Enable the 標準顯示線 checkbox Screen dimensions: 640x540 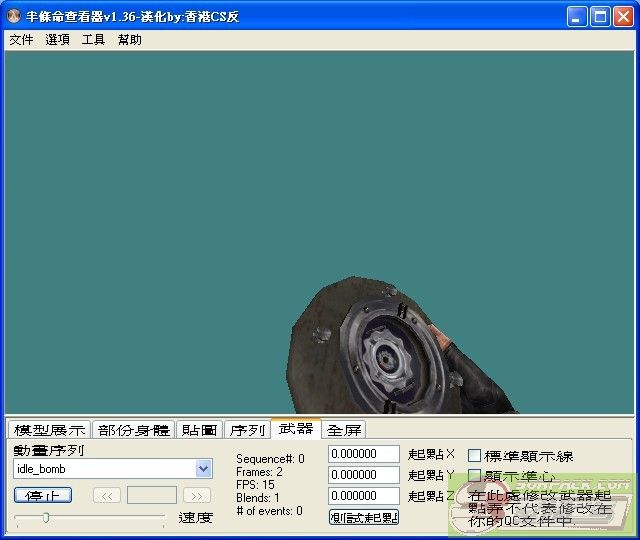[x=474, y=455]
